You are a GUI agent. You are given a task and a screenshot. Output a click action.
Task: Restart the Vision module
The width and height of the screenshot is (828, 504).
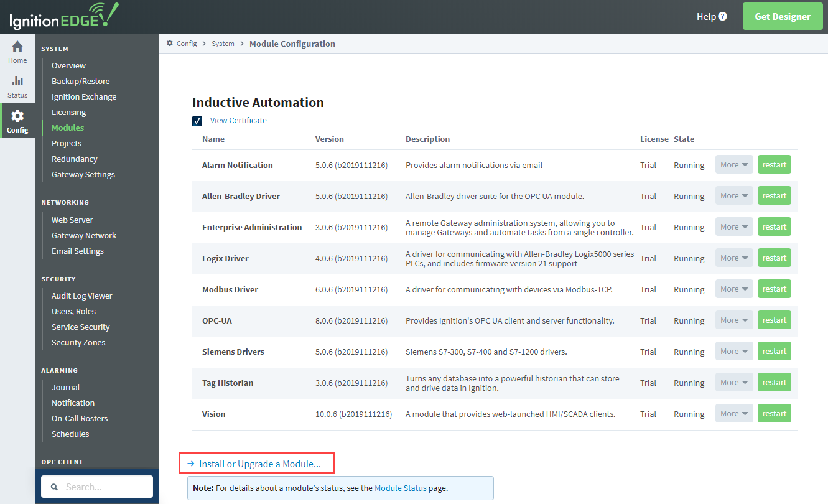point(775,414)
